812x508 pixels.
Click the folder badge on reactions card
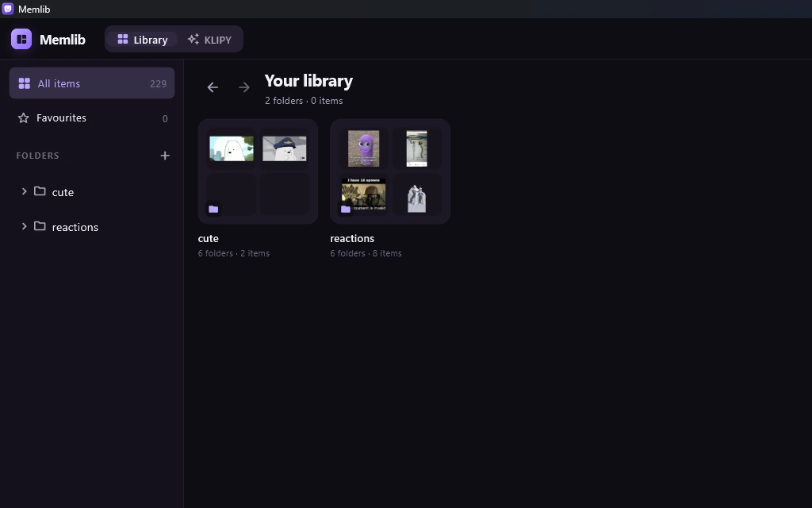(346, 209)
